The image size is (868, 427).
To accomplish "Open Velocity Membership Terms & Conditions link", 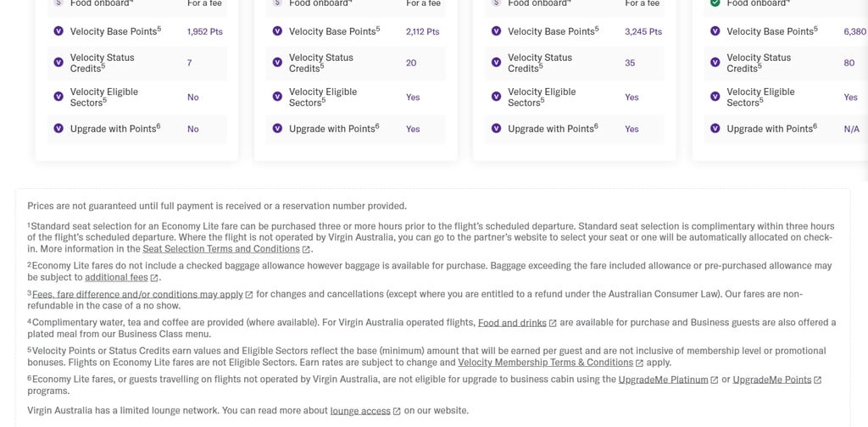I will point(545,363).
